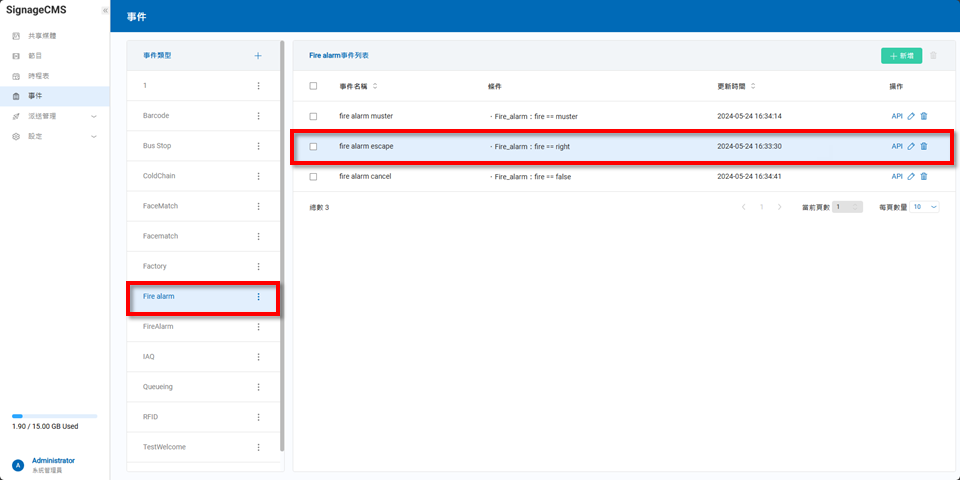Click the storage usage progress bar

[x=54, y=415]
